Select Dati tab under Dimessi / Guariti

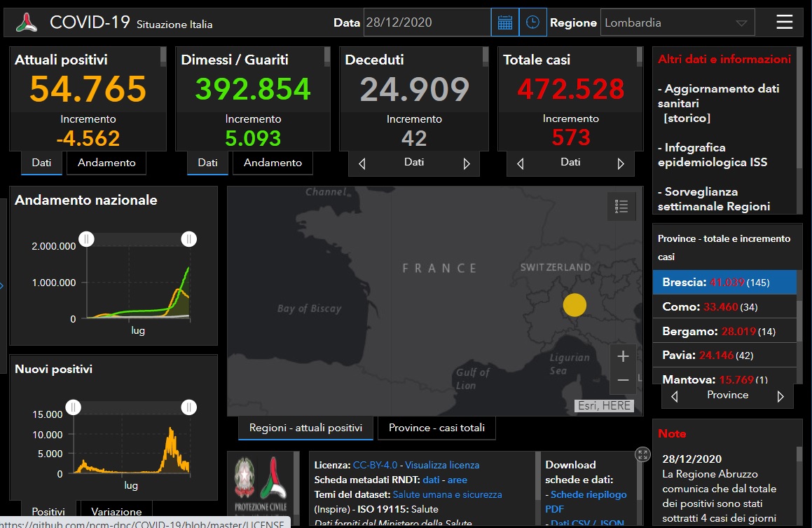[207, 163]
